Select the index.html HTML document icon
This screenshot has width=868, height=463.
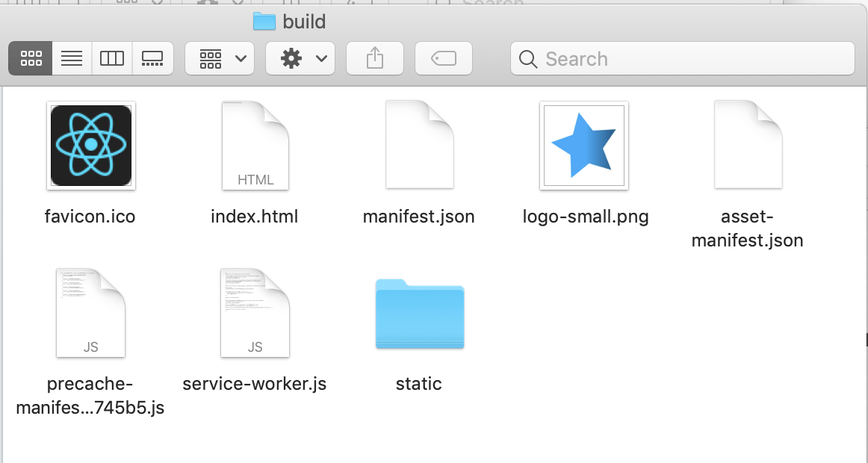[255, 145]
